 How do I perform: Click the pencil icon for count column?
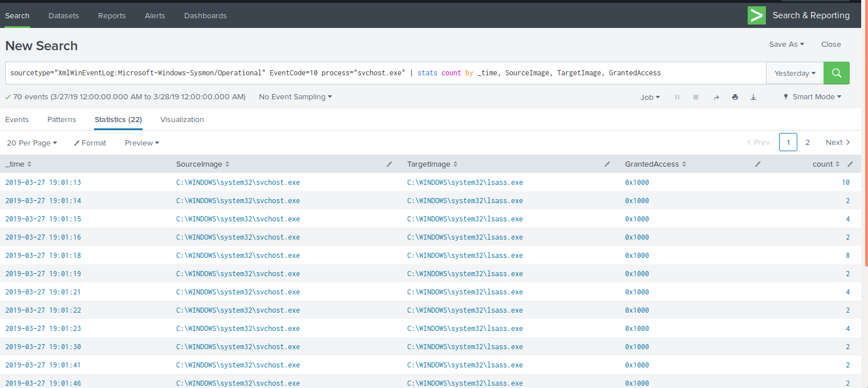(850, 164)
